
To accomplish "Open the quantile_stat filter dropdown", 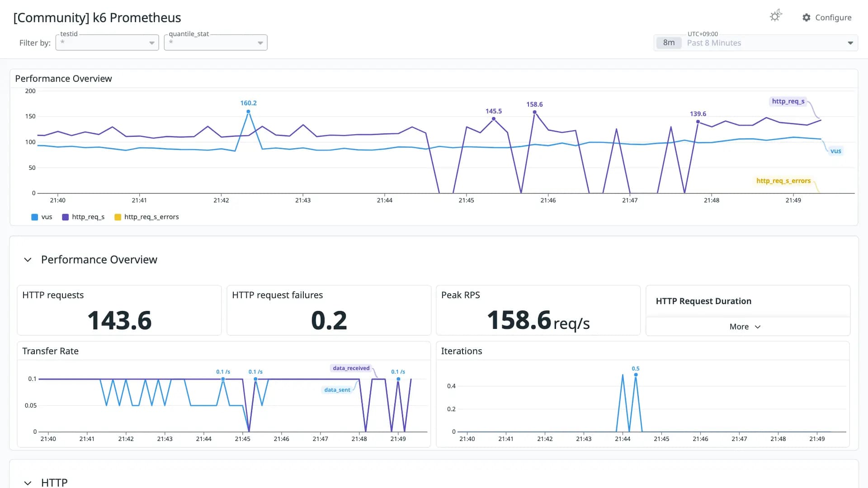I will pyautogui.click(x=216, y=42).
